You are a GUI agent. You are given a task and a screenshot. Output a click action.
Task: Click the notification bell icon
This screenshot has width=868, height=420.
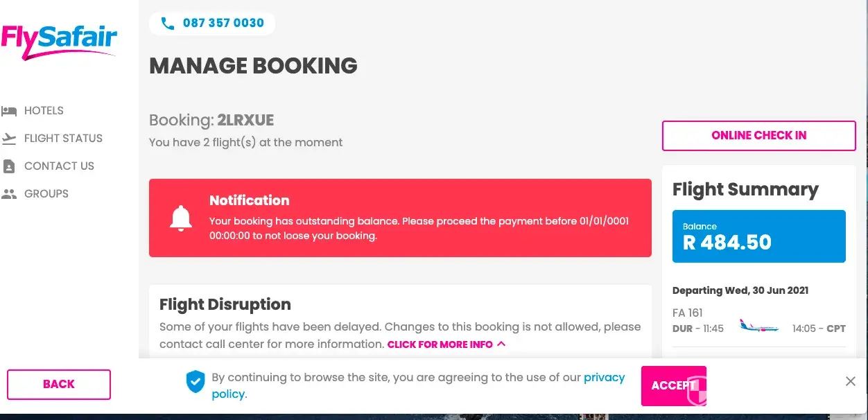pos(180,218)
